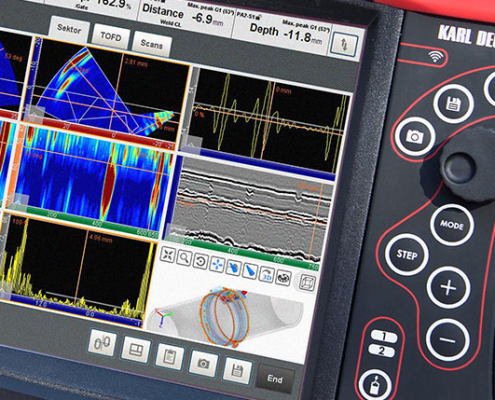The height and width of the screenshot is (400, 495).
Task: Switch to the Sektor tab
Action: [x=69, y=29]
